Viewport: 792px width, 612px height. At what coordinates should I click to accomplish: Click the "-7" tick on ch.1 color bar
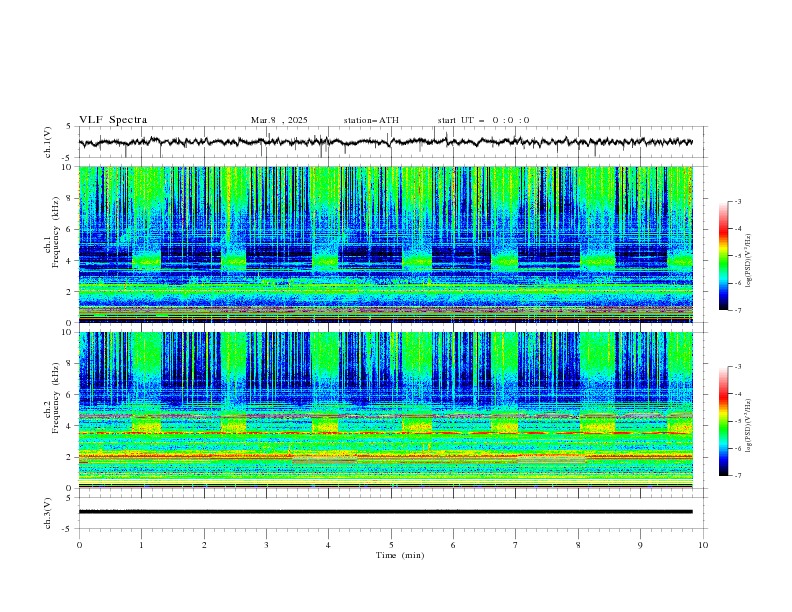(x=737, y=310)
